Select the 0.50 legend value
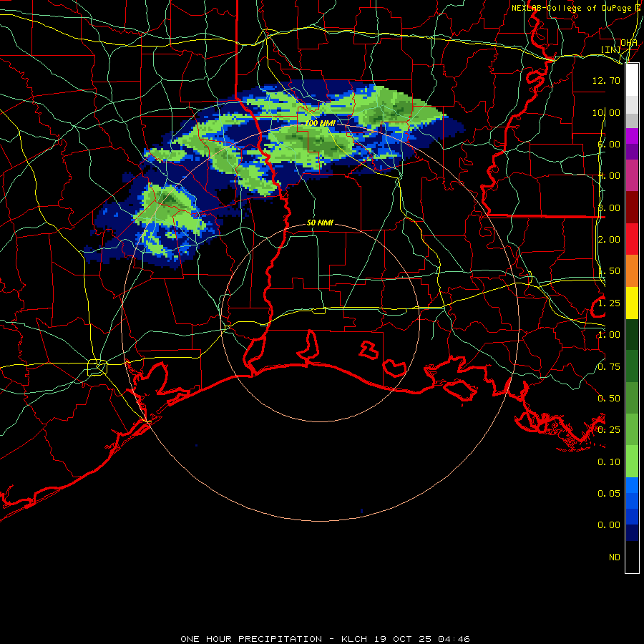Viewport: 644px width, 644px height. (609, 399)
